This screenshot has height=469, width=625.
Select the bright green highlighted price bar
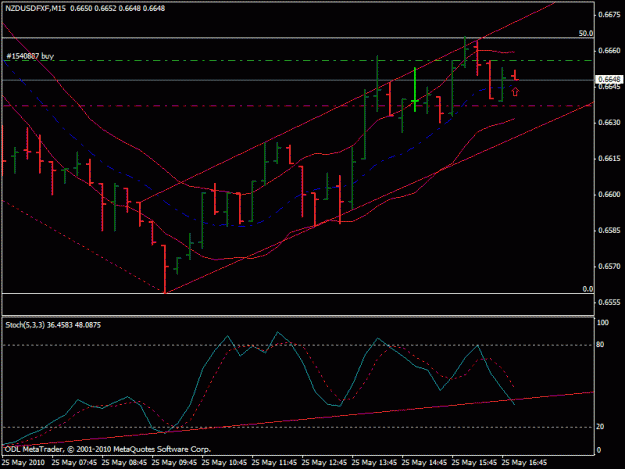415,90
